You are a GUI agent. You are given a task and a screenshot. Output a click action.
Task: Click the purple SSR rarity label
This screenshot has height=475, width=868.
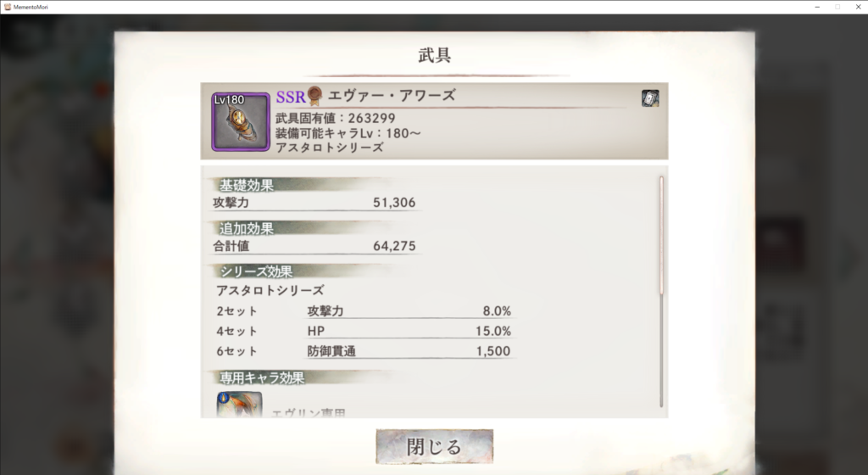pyautogui.click(x=291, y=97)
